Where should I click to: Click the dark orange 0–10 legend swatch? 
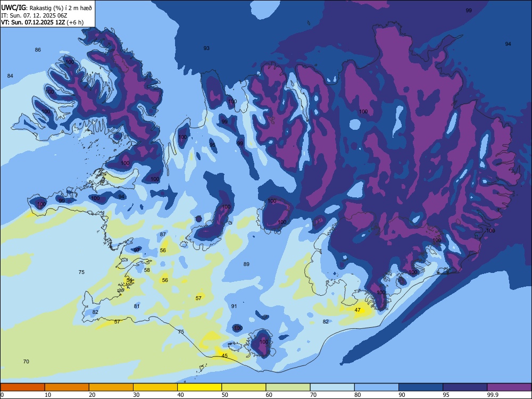point(22,387)
